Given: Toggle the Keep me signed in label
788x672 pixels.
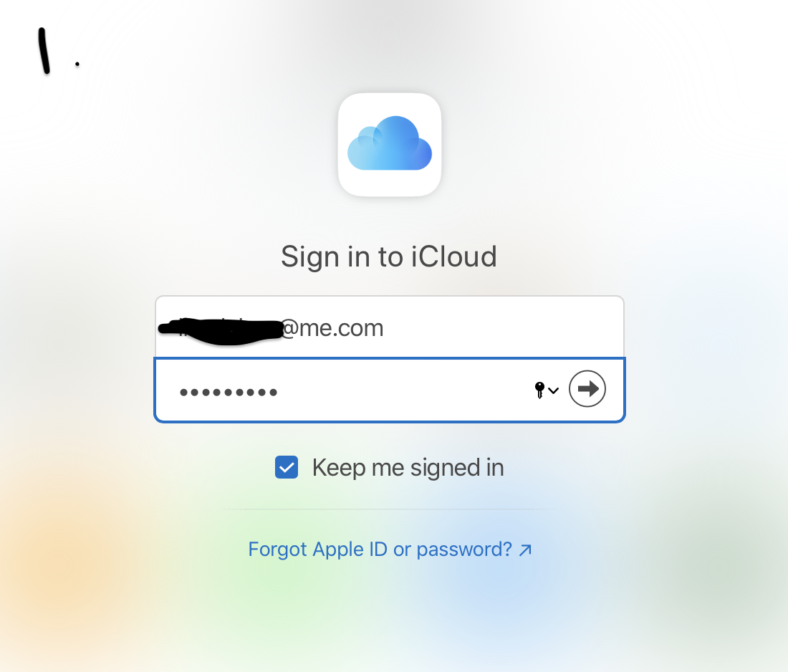Looking at the screenshot, I should pyautogui.click(x=408, y=467).
